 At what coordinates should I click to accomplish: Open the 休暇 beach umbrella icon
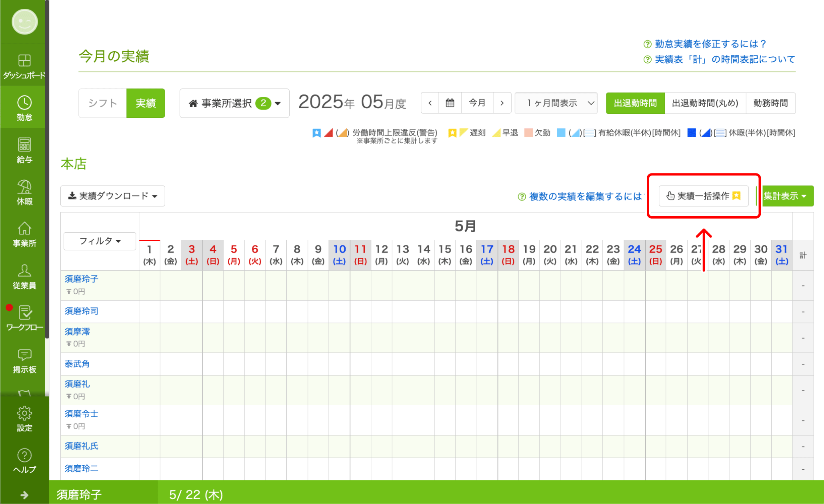pyautogui.click(x=24, y=192)
